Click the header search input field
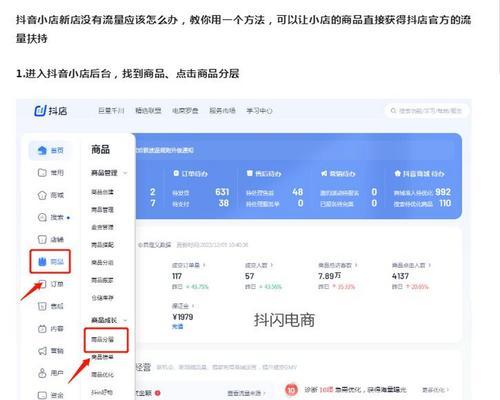 427,111
